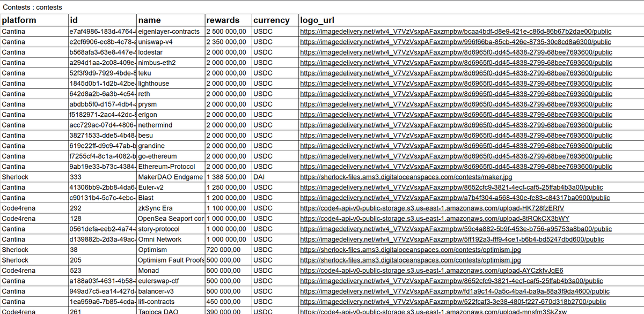
Task: Open the logo URL for eigenlayer-contracts
Action: pos(455,31)
